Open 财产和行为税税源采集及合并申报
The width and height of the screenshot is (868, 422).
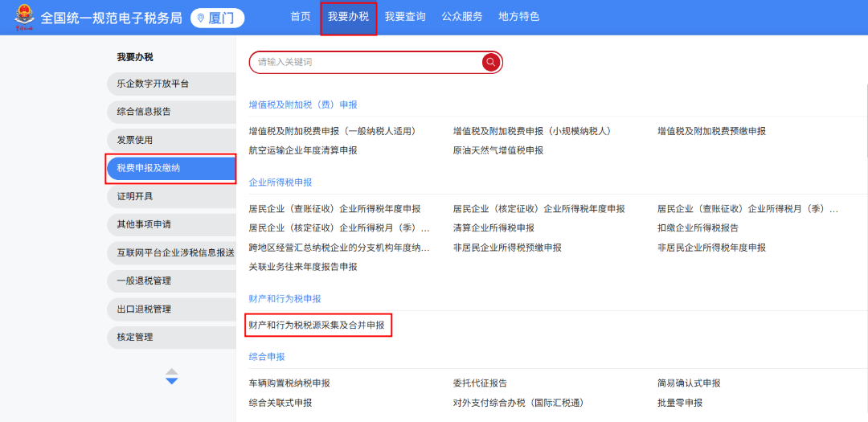[x=317, y=326]
